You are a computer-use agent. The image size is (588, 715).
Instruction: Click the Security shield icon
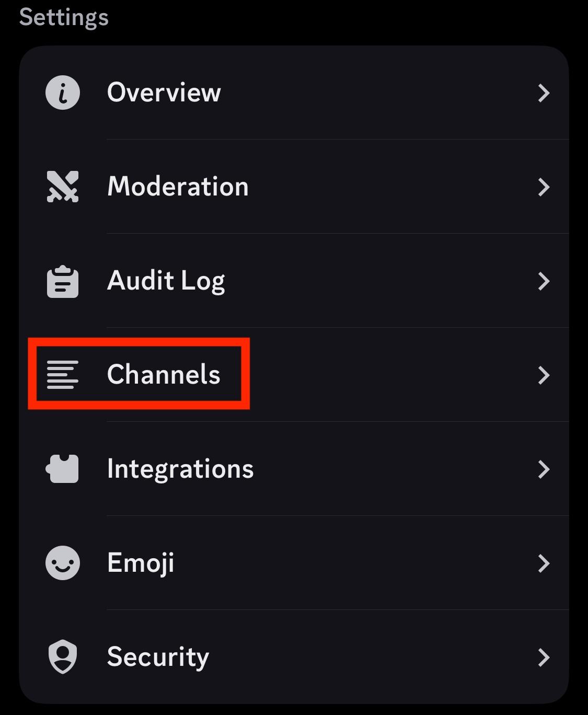tap(63, 657)
